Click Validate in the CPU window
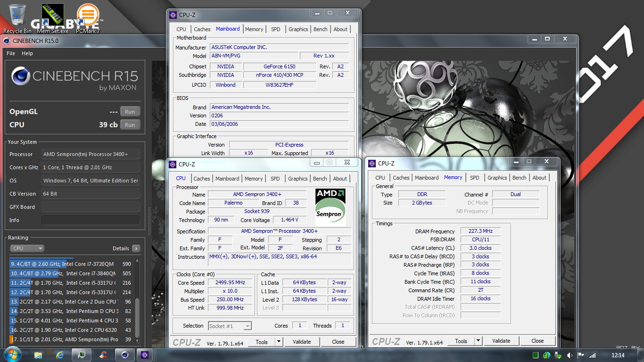Image resolution: width=644 pixels, height=362 pixels. pyautogui.click(x=302, y=342)
